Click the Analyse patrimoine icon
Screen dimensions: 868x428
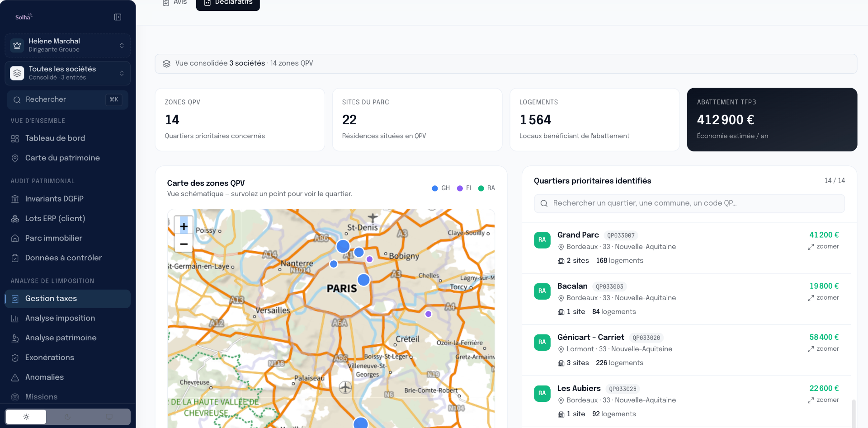[x=15, y=338]
